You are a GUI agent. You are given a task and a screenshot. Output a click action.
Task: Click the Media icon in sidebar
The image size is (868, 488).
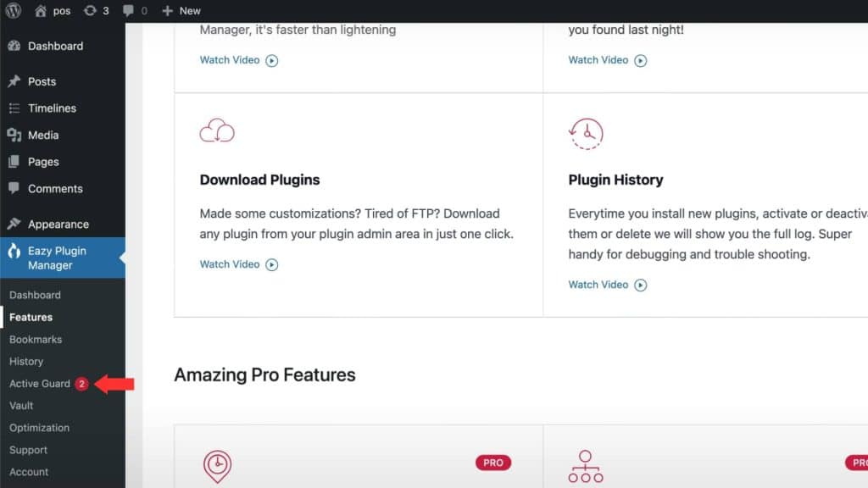[14, 135]
